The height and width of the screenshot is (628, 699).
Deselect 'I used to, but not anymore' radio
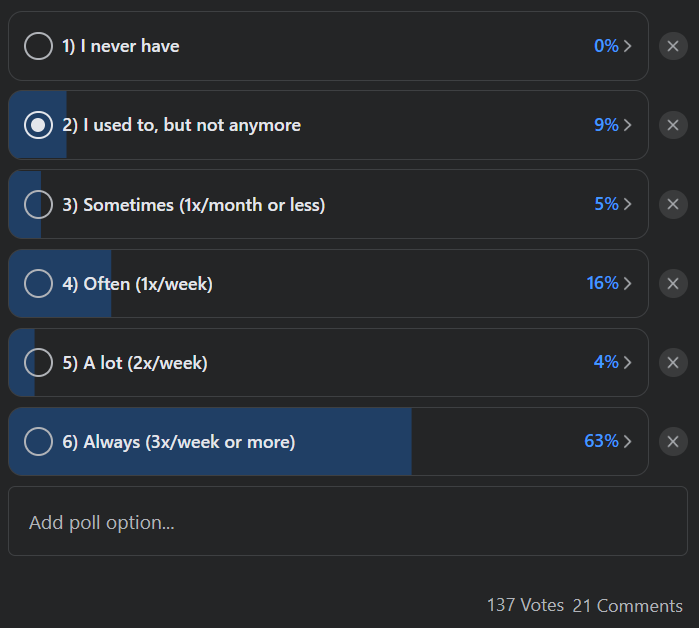(x=38, y=125)
